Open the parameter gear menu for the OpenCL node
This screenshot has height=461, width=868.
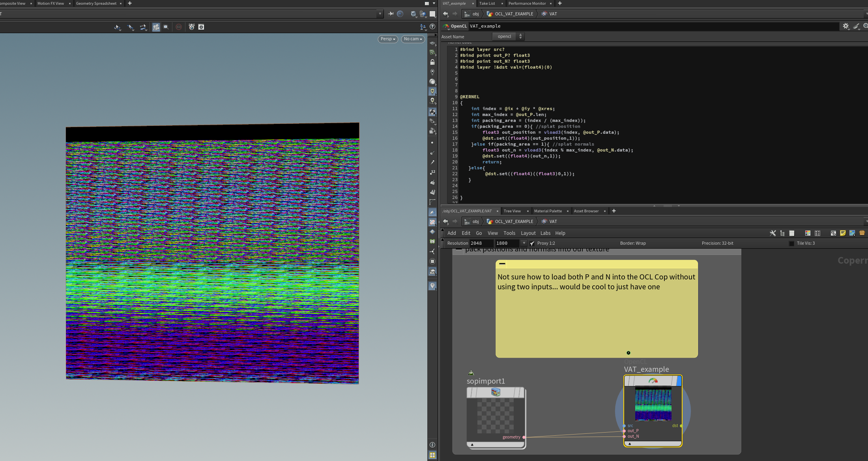coord(846,26)
